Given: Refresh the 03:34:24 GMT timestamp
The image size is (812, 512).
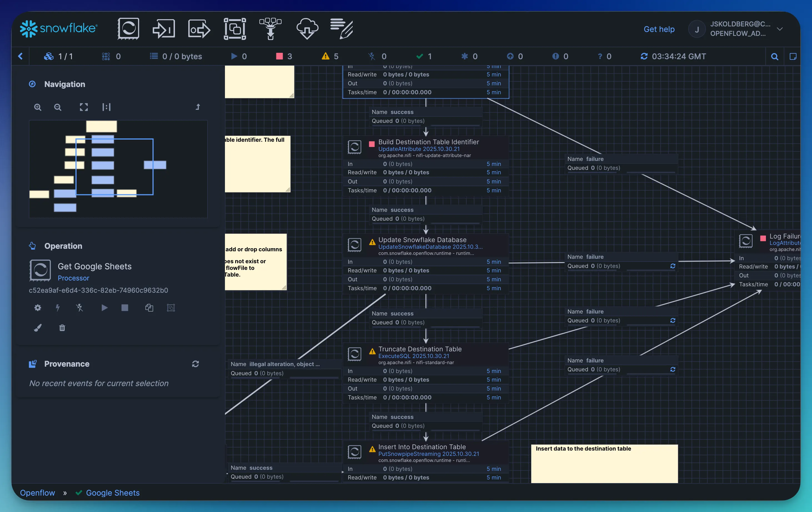Looking at the screenshot, I should tap(644, 56).
